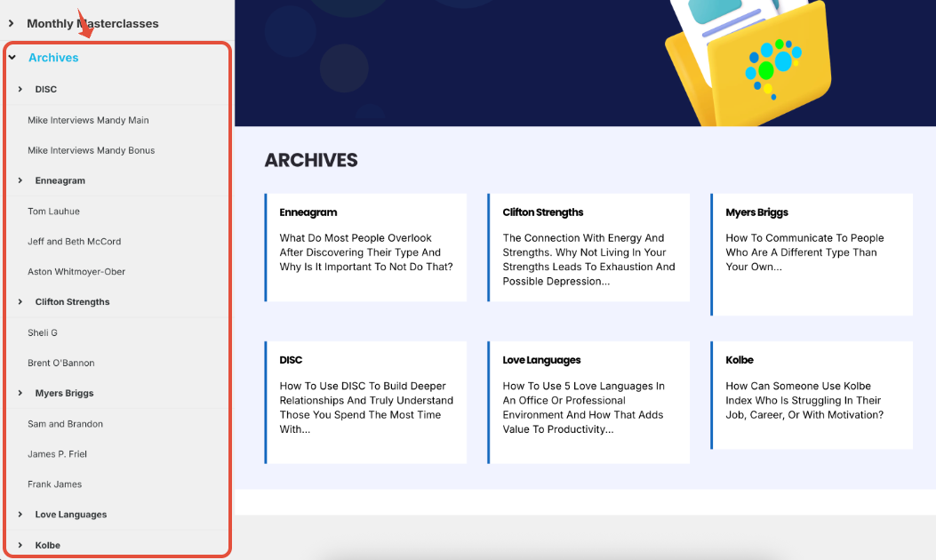Open the Love Languages archive card title
The height and width of the screenshot is (560, 936).
541,359
